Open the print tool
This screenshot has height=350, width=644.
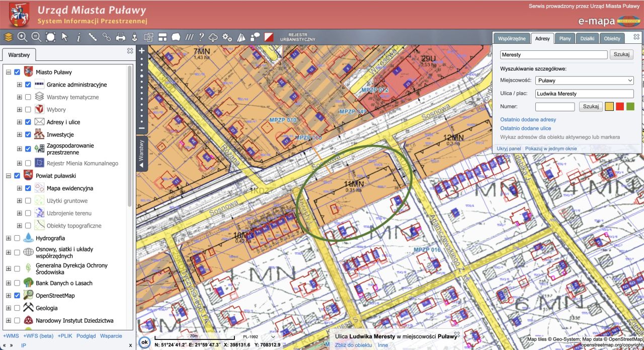[x=121, y=37]
